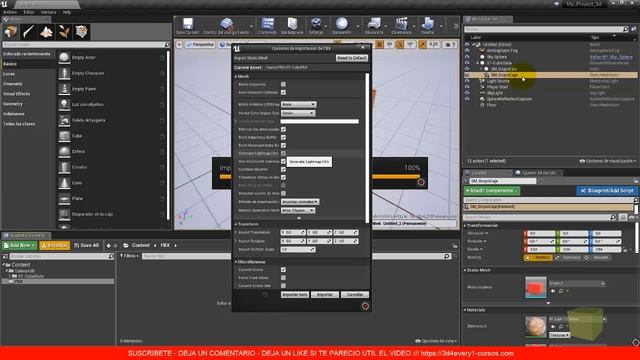Open Normal Import Method dropdown
The image size is (640, 360).
pos(300,202)
